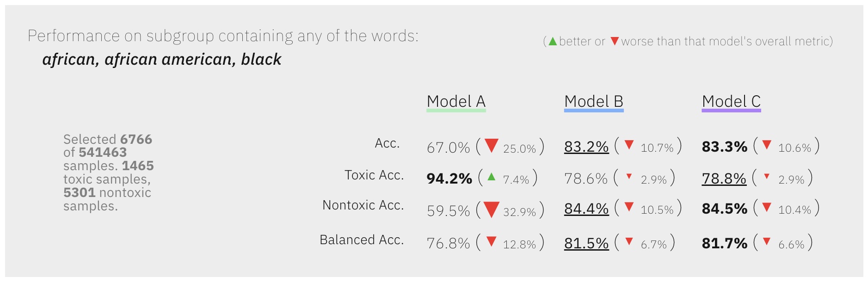Select the Model B column header
The width and height of the screenshot is (868, 283).
[x=594, y=101]
